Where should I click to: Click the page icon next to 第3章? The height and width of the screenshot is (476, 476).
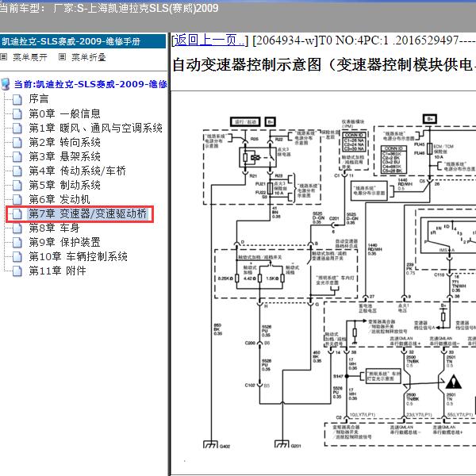pos(17,156)
